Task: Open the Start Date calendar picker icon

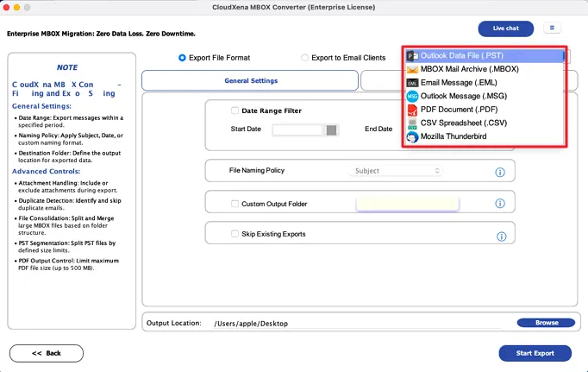Action: [x=331, y=130]
